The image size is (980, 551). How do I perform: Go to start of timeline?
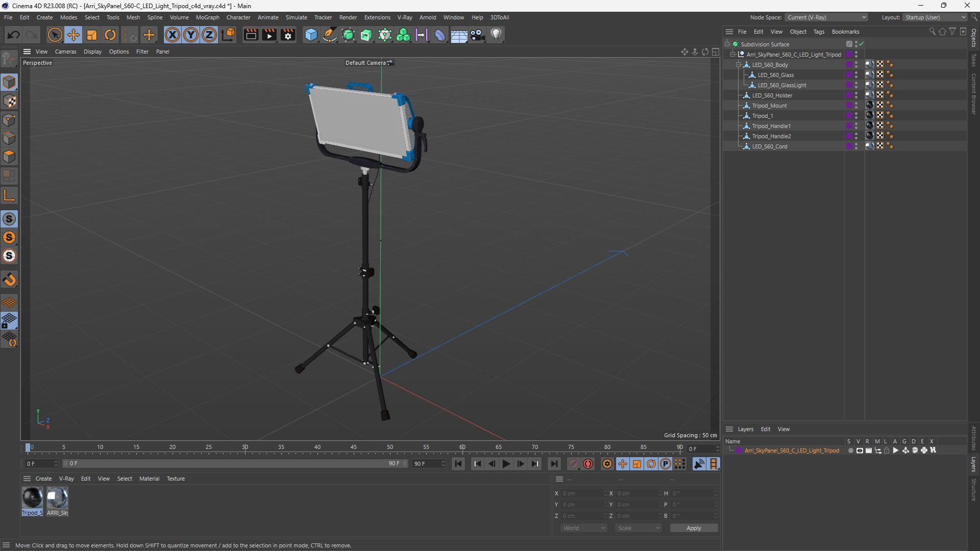(x=458, y=464)
